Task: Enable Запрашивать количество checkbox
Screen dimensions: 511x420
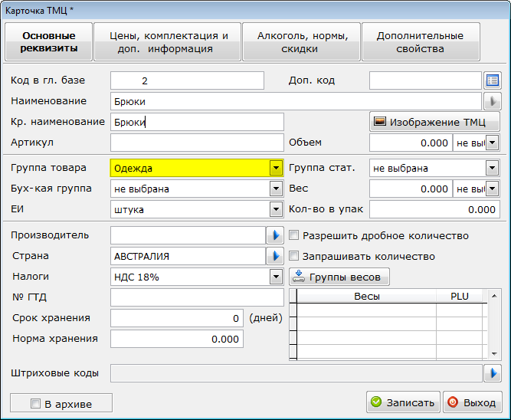Action: pos(293,256)
